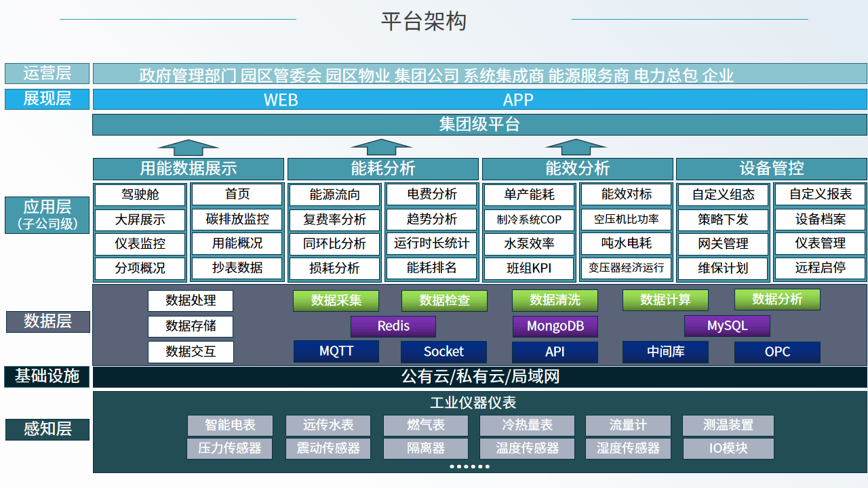Open the 驾驶舱 module box
The width and height of the screenshot is (868, 488).
[140, 195]
